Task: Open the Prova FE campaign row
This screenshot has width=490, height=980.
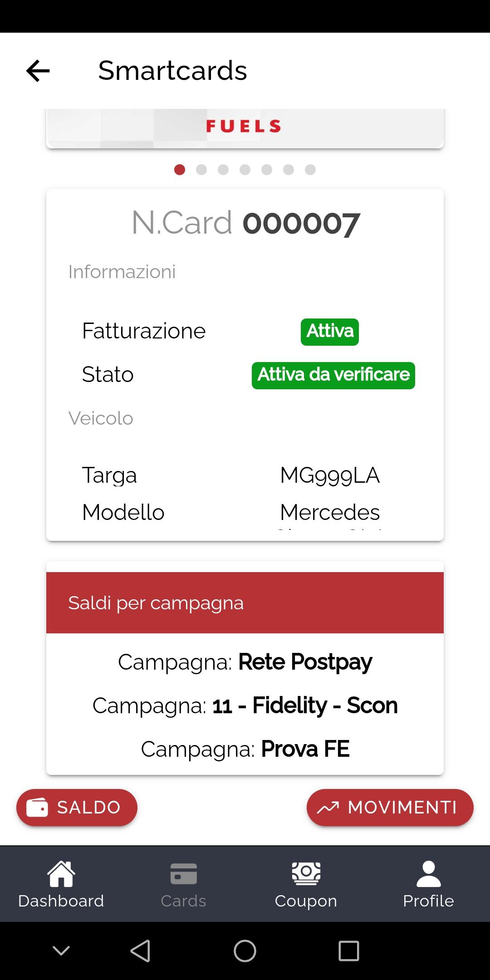Action: [245, 749]
